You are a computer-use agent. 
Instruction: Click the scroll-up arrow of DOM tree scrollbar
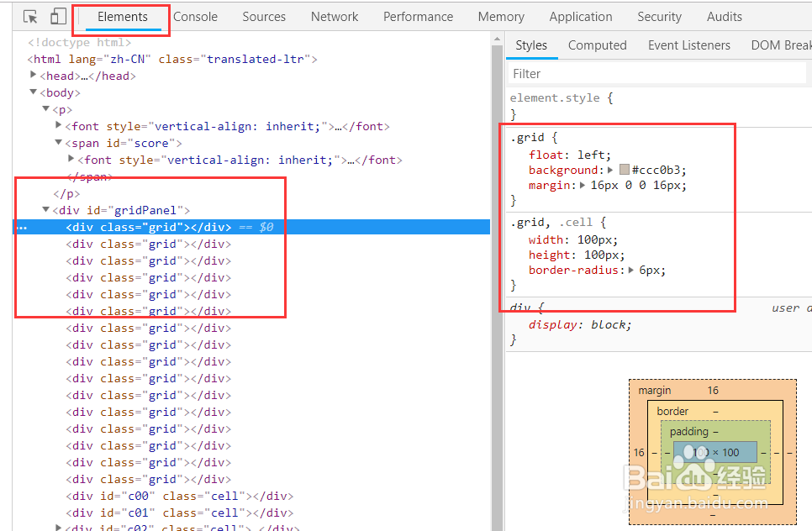497,39
